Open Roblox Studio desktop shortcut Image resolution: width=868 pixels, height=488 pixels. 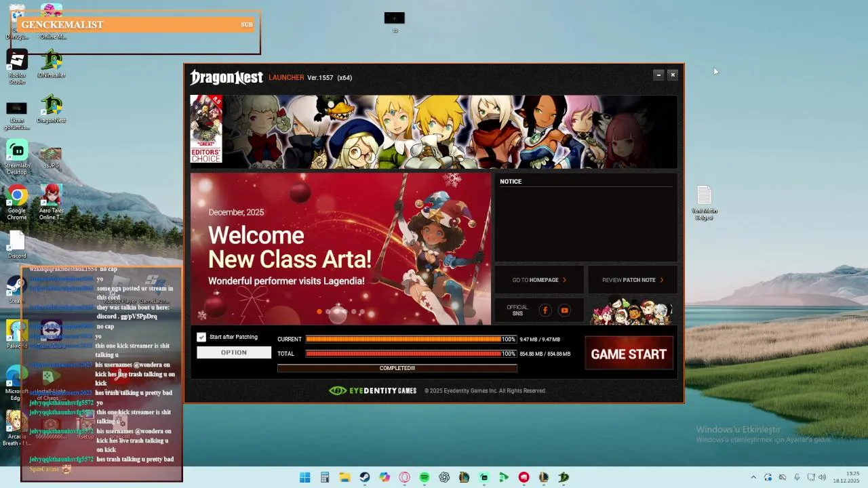17,67
